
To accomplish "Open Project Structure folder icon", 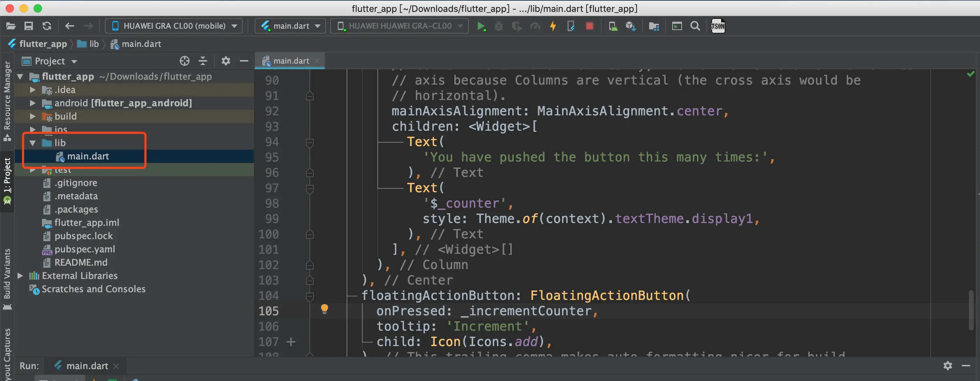I will click(654, 26).
